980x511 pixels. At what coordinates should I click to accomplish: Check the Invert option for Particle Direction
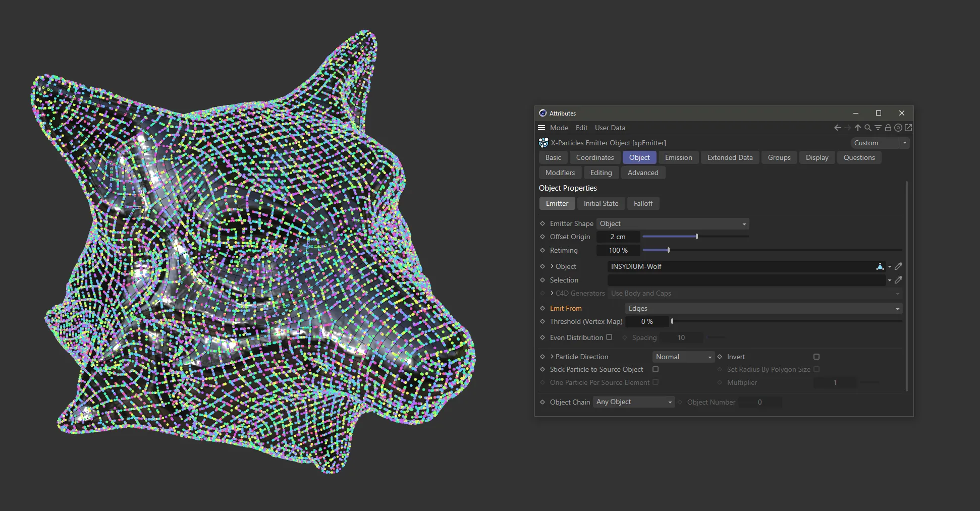(x=816, y=357)
